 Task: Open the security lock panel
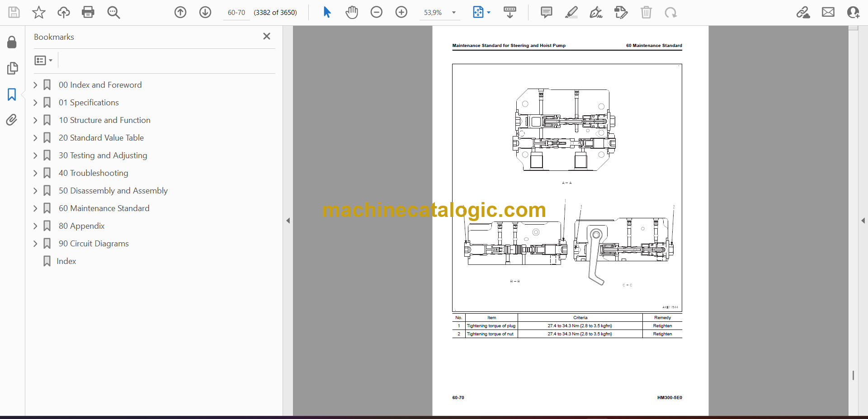pos(12,42)
